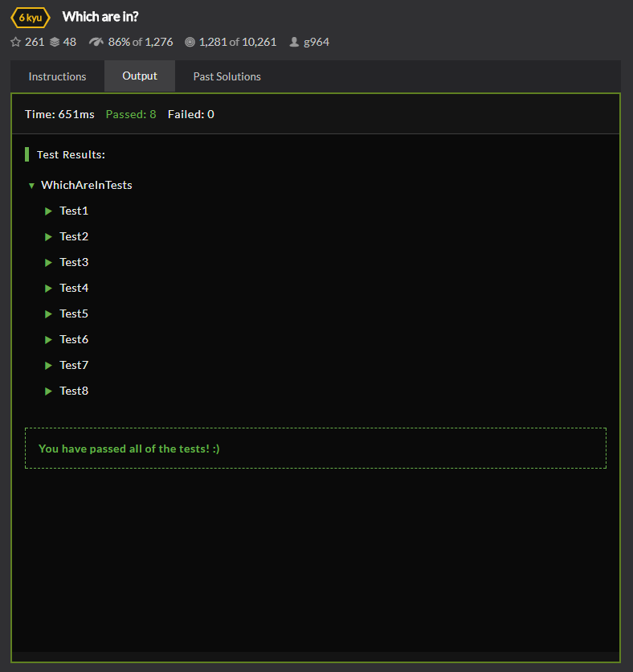Click the collections count 48

[x=70, y=42]
